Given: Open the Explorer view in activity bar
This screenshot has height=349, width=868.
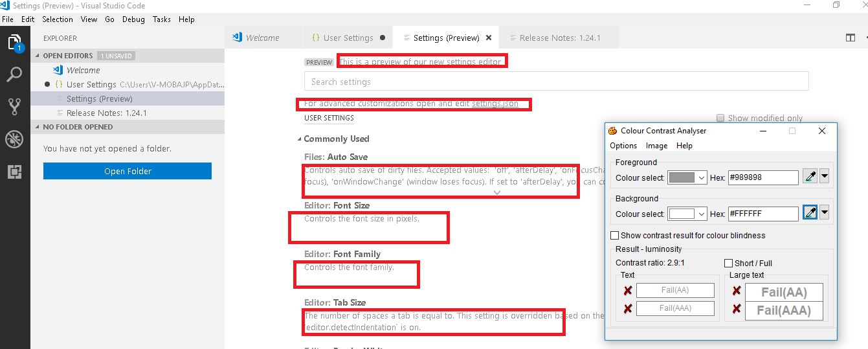Looking at the screenshot, I should [15, 43].
